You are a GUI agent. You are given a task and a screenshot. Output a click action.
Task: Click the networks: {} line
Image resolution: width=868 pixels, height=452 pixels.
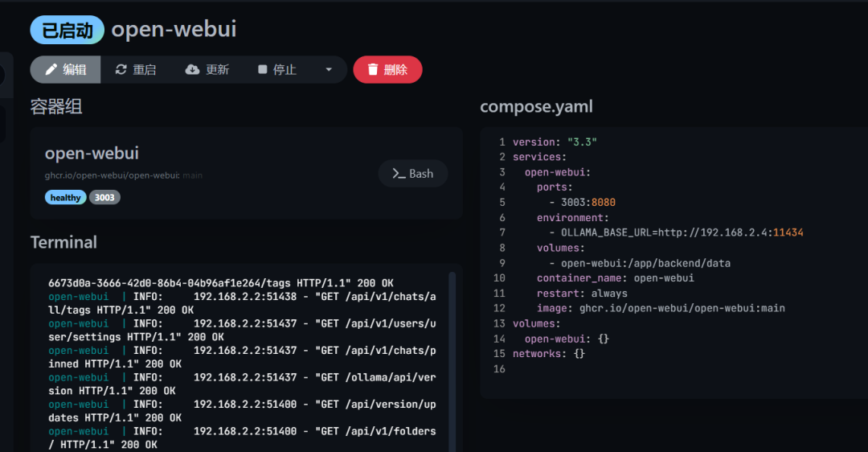pos(549,354)
